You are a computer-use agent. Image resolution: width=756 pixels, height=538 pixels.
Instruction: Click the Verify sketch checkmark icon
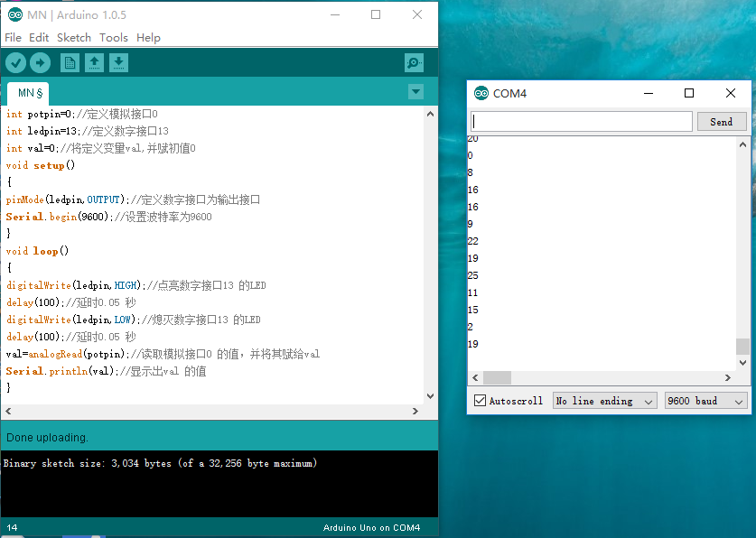[x=16, y=63]
